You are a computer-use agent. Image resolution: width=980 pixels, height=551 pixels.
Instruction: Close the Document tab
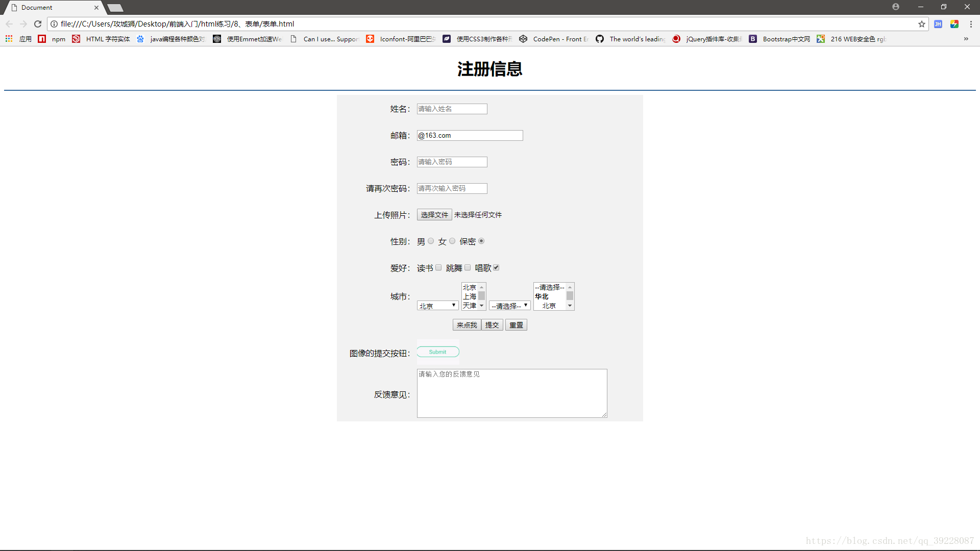[x=96, y=8]
